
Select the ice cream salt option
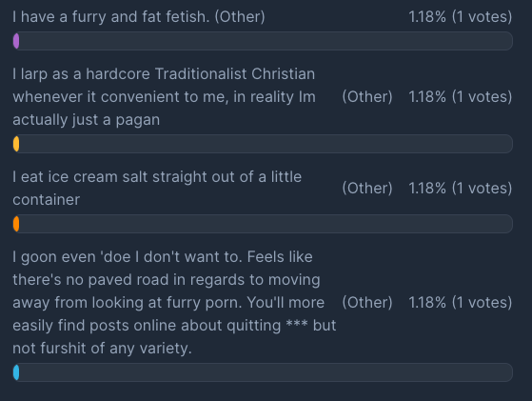pos(157,188)
